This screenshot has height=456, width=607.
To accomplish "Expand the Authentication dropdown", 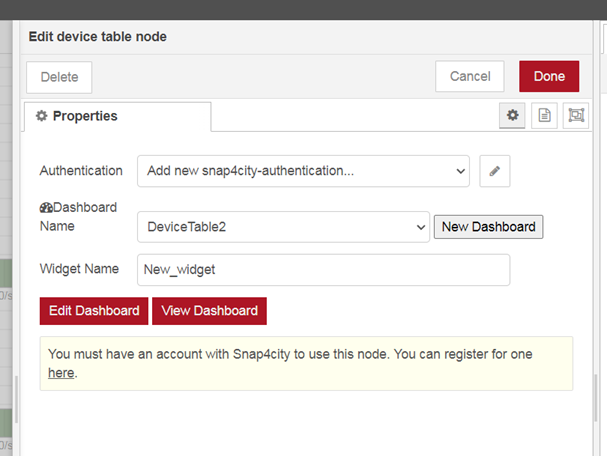I will coord(303,171).
